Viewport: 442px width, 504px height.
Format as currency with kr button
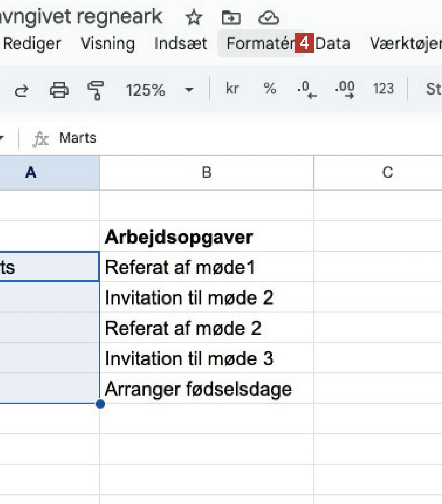[232, 89]
